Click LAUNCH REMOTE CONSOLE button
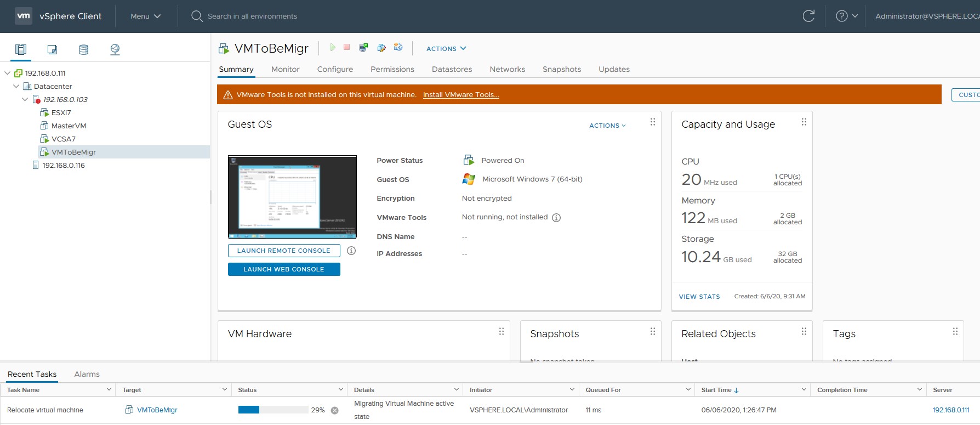980x425 pixels. coord(284,251)
